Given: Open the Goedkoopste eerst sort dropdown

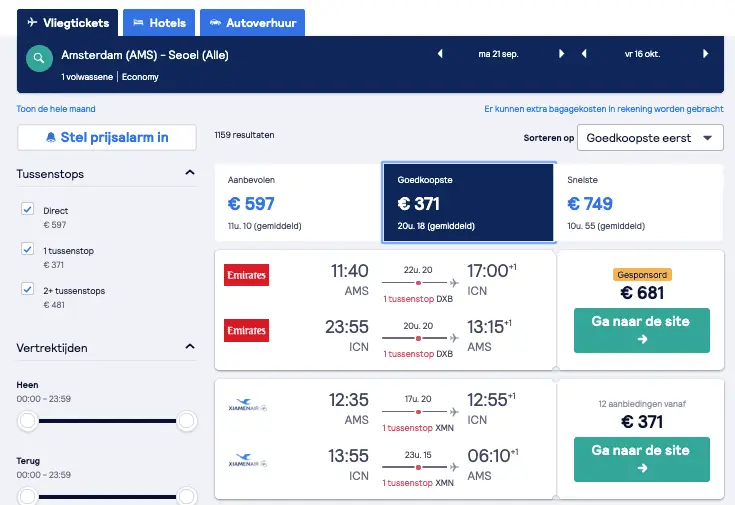Looking at the screenshot, I should (650, 138).
